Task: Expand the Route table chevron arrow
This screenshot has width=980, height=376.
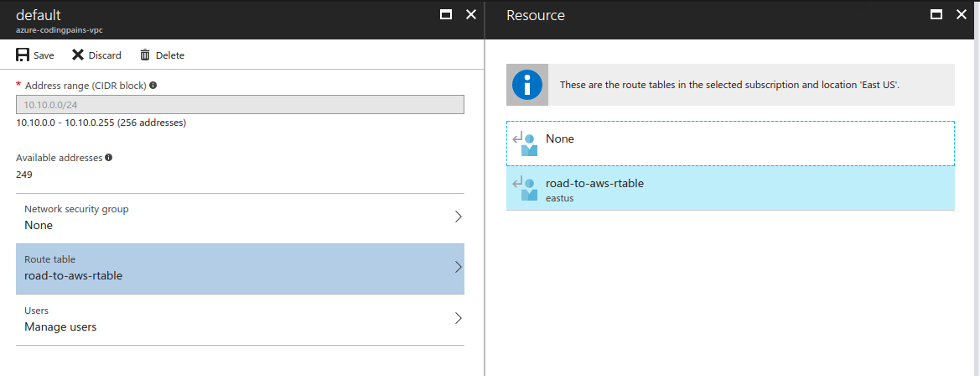Action: pos(458,267)
